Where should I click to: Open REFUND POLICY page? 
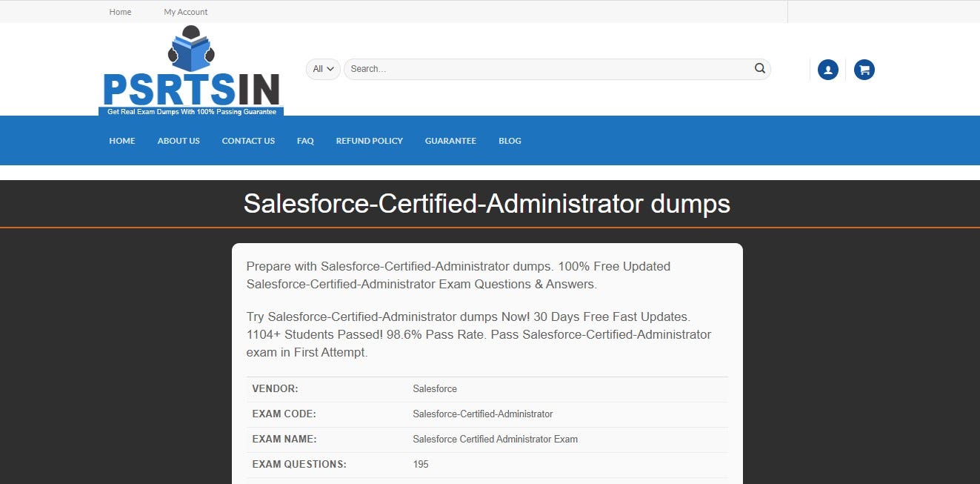point(370,141)
